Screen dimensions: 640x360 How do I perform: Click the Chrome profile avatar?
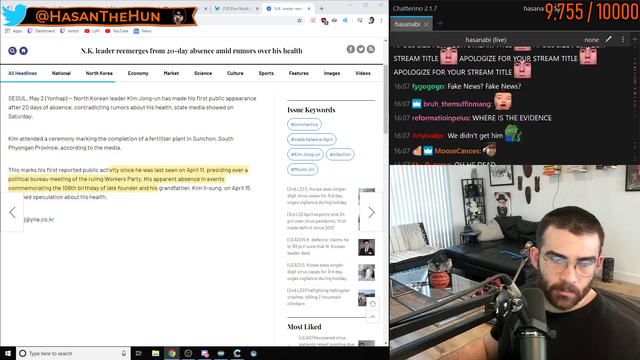click(371, 20)
